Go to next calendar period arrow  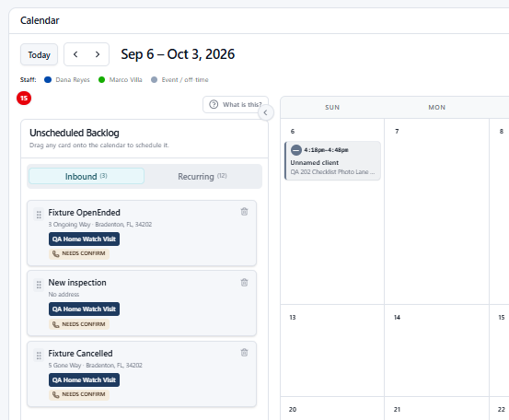(98, 54)
